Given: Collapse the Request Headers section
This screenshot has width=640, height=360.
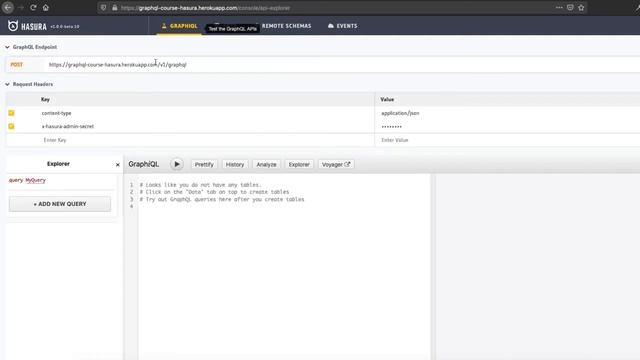Looking at the screenshot, I should pos(29,84).
